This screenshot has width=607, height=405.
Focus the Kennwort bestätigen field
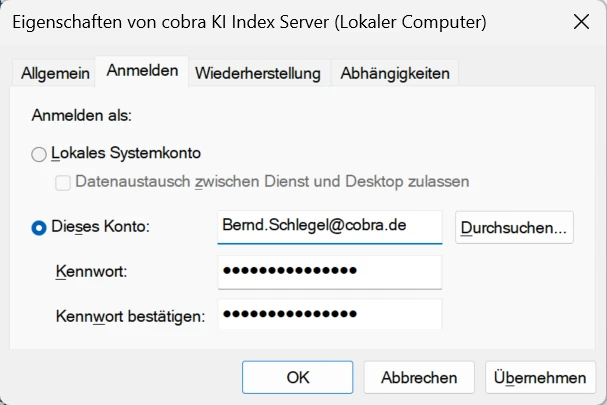coord(329,314)
